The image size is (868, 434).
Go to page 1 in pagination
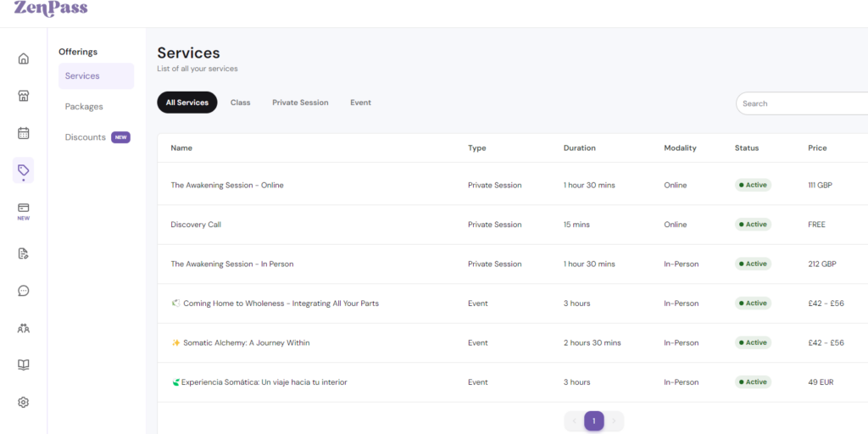pyautogui.click(x=594, y=421)
